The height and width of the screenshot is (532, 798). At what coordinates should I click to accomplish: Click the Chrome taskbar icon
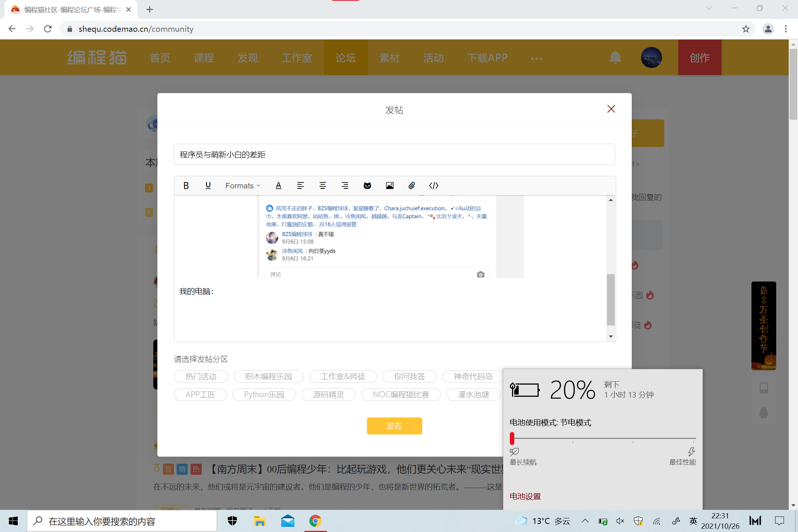pyautogui.click(x=315, y=521)
